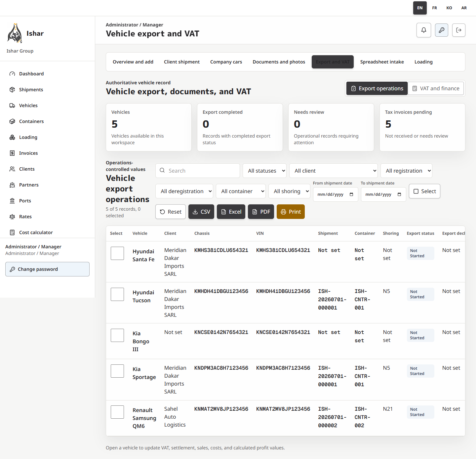The height and width of the screenshot is (459, 476).
Task: Open the All registration dropdown
Action: click(406, 171)
